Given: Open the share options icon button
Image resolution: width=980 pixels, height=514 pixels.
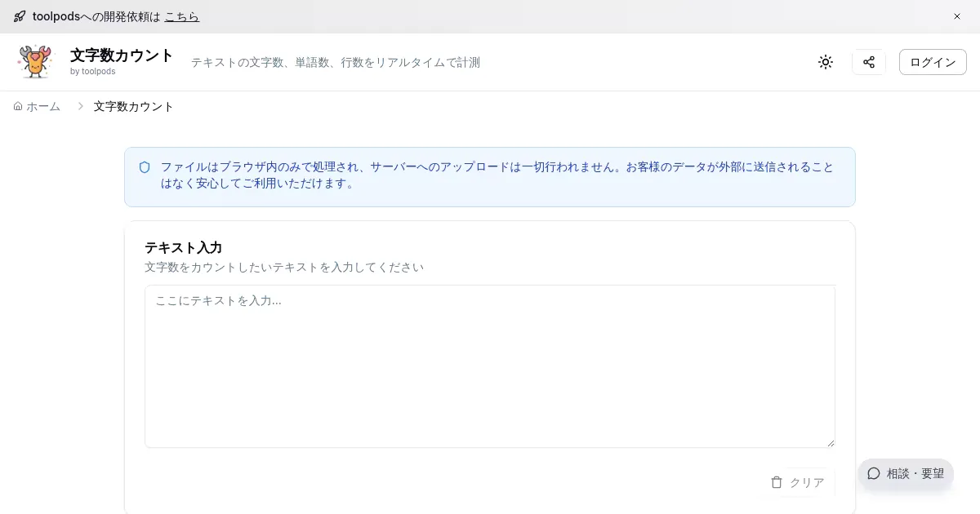Looking at the screenshot, I should tap(868, 62).
